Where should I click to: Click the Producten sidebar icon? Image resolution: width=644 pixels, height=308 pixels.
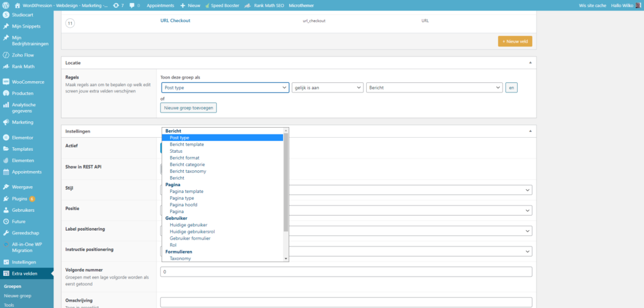coord(6,93)
